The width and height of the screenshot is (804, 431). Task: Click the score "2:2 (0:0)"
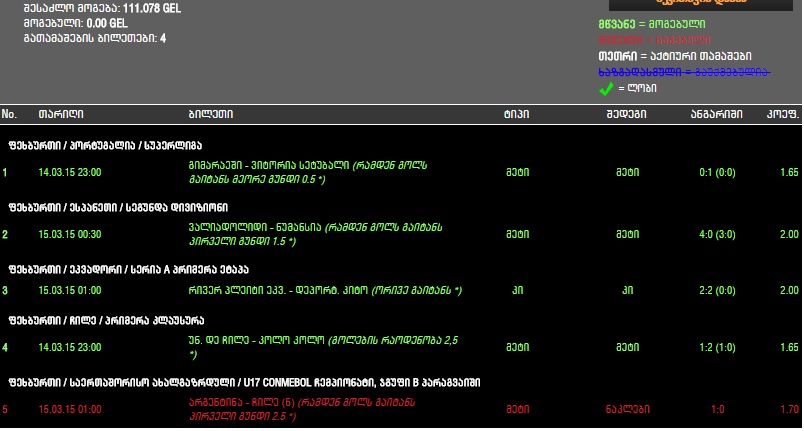pyautogui.click(x=717, y=290)
